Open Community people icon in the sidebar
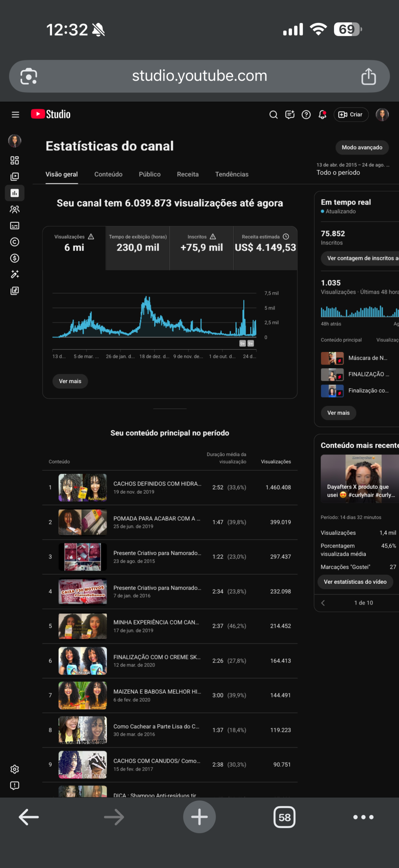The image size is (399, 868). (15, 209)
